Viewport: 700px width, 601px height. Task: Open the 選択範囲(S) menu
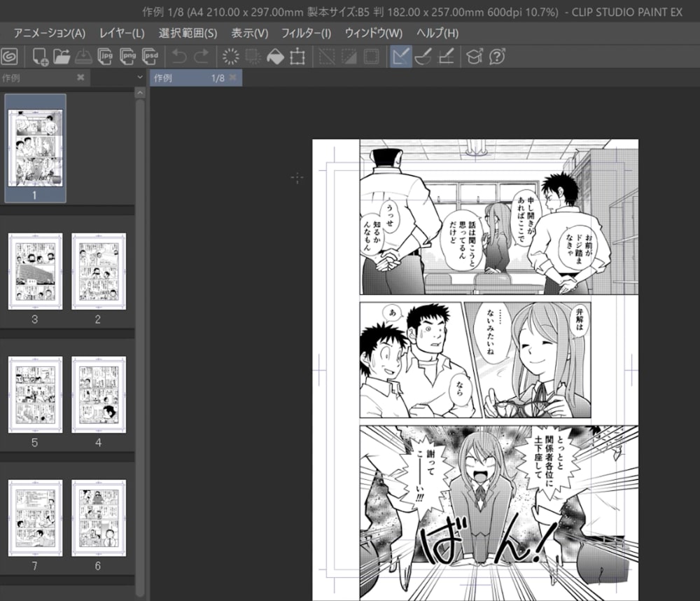[x=188, y=33]
